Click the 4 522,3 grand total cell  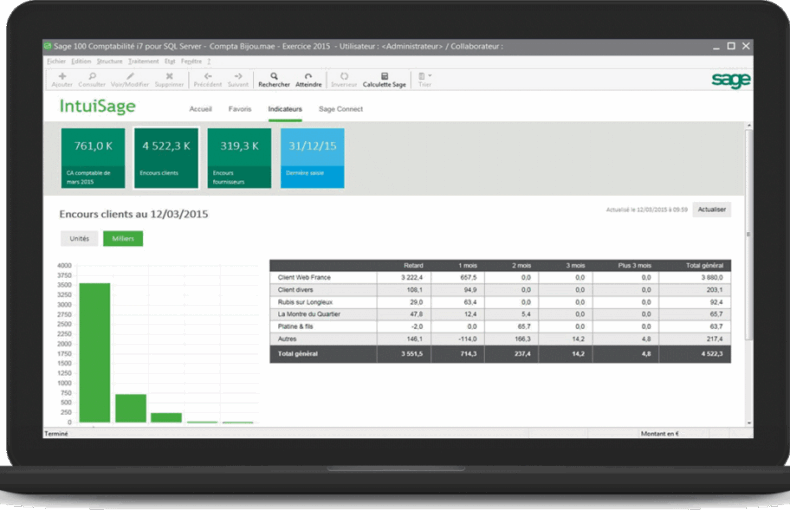(711, 354)
